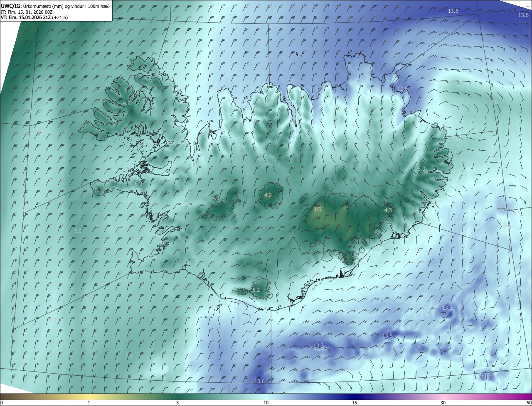Screen dimensions: 532x406
Task: Click the map value label 4.3
Action: 388,210
